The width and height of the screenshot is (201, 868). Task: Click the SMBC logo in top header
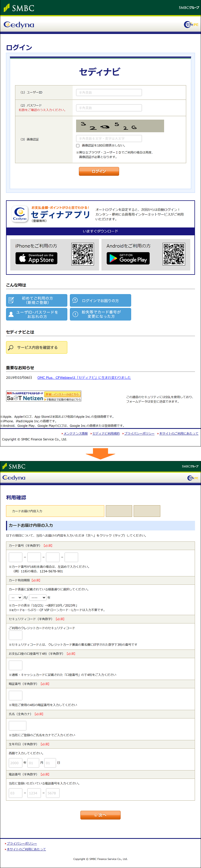[x=19, y=8]
